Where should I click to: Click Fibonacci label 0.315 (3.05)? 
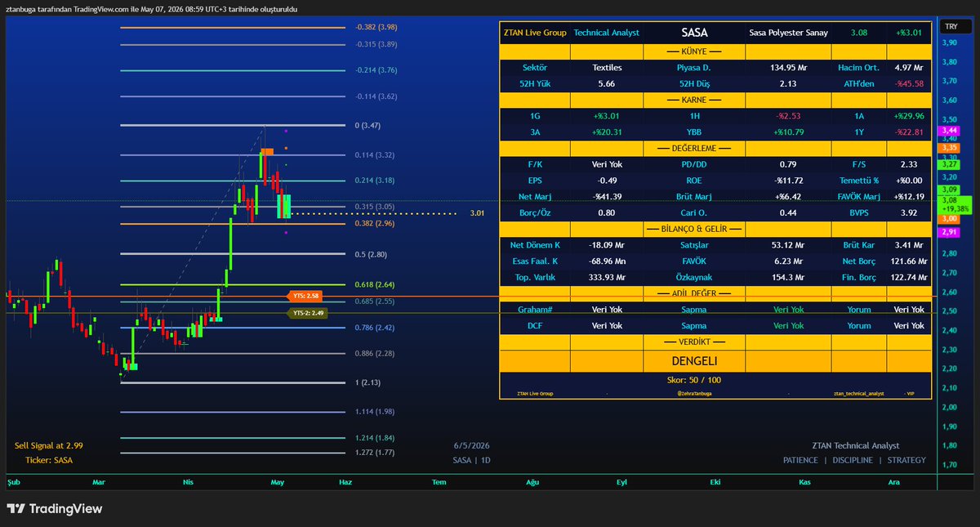tap(375, 207)
